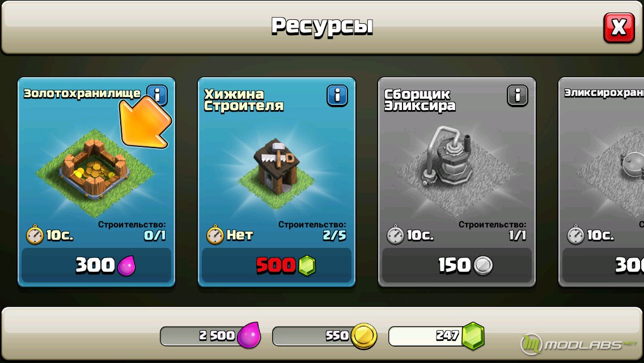Open info for Сборщик Эликсира
644x363 pixels.
517,95
